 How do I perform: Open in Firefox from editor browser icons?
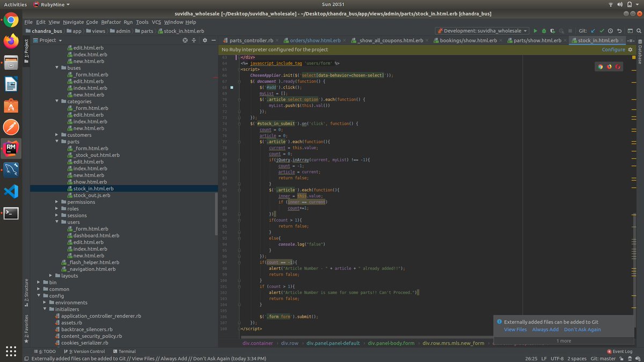[x=609, y=67]
